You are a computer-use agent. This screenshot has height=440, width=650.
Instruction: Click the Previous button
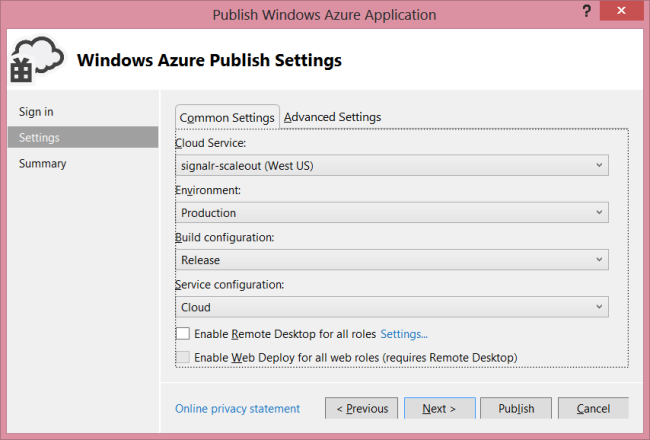(361, 408)
